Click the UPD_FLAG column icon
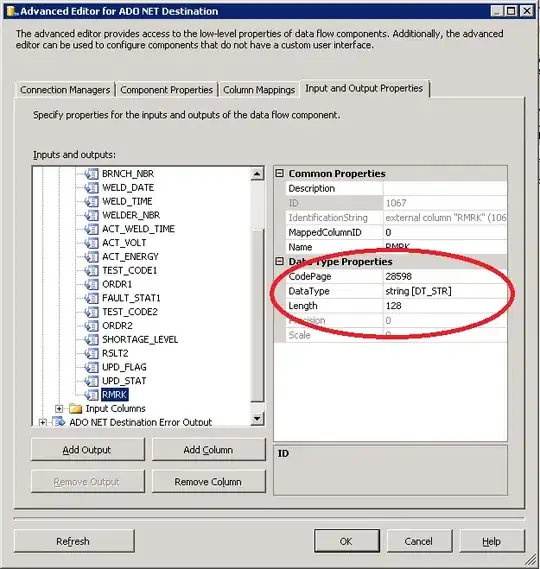This screenshot has width=540, height=569. click(91, 367)
